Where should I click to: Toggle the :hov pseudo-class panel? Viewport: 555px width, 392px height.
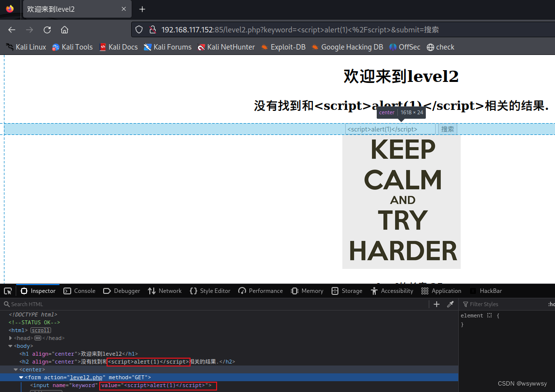click(x=552, y=304)
